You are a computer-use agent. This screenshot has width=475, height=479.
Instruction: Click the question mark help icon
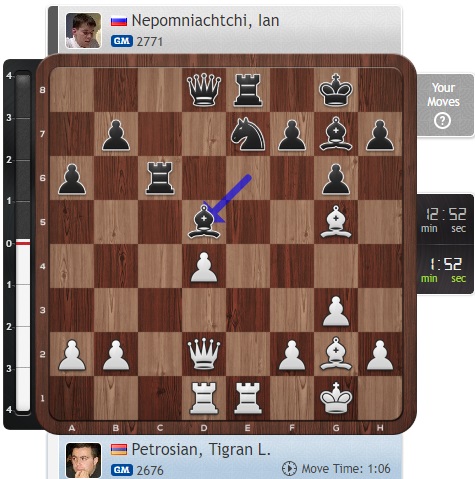click(442, 121)
